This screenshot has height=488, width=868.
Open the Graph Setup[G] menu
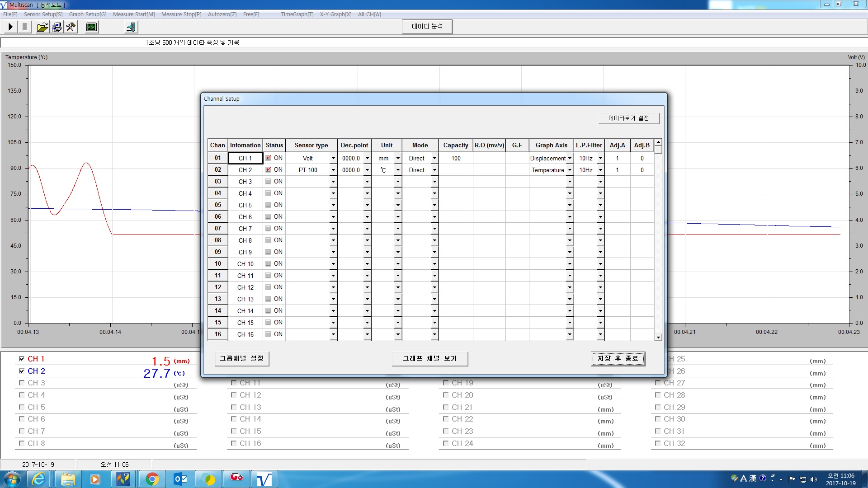88,14
